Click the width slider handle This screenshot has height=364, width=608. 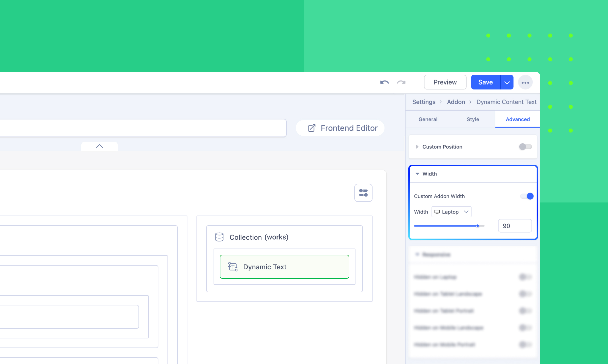478,226
